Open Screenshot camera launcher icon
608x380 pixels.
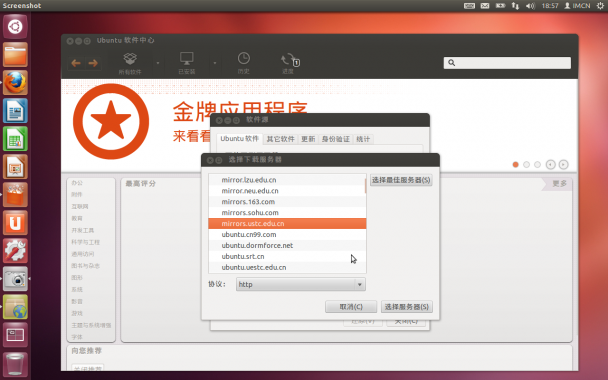pos(15,278)
